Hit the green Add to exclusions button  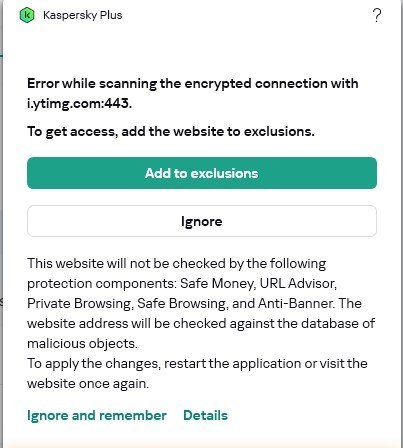(202, 173)
